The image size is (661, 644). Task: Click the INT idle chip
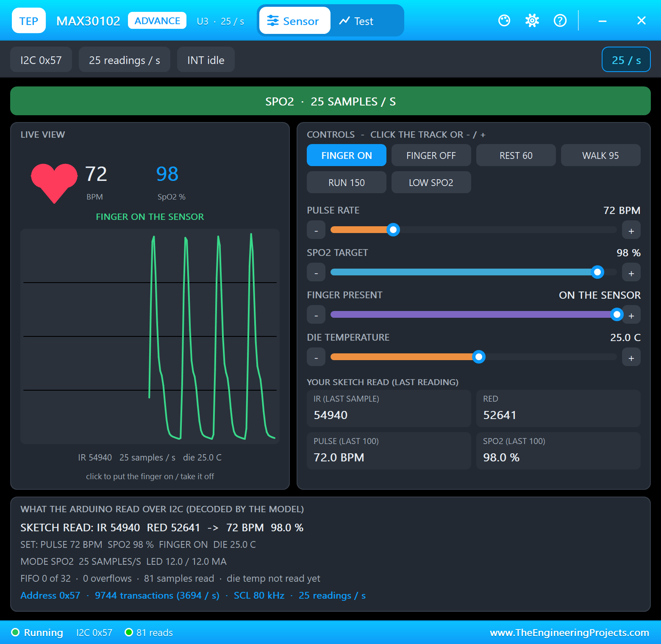tap(206, 59)
